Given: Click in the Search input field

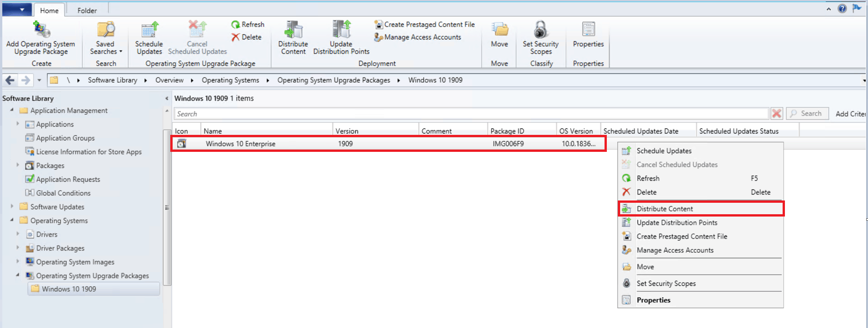Looking at the screenshot, I should coord(471,114).
